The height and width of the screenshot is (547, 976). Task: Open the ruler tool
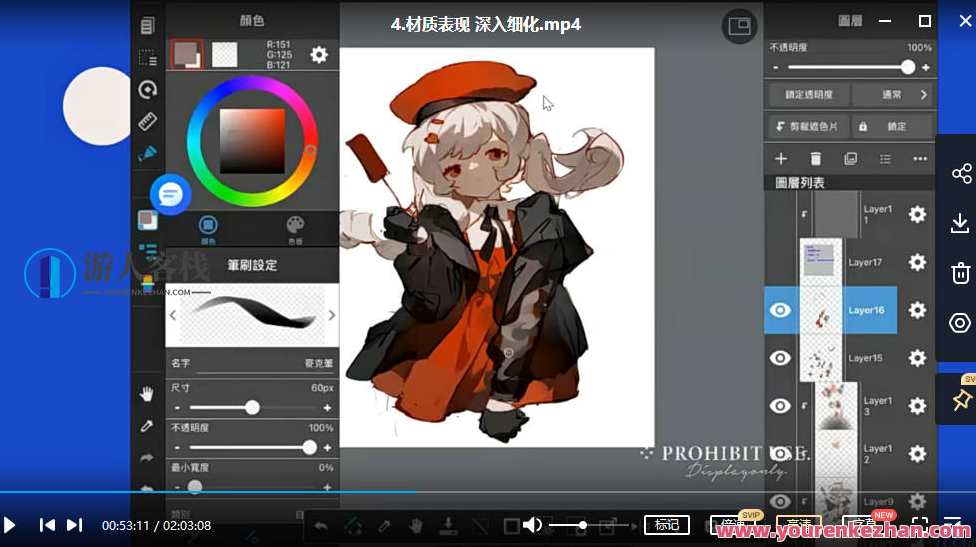click(x=147, y=122)
